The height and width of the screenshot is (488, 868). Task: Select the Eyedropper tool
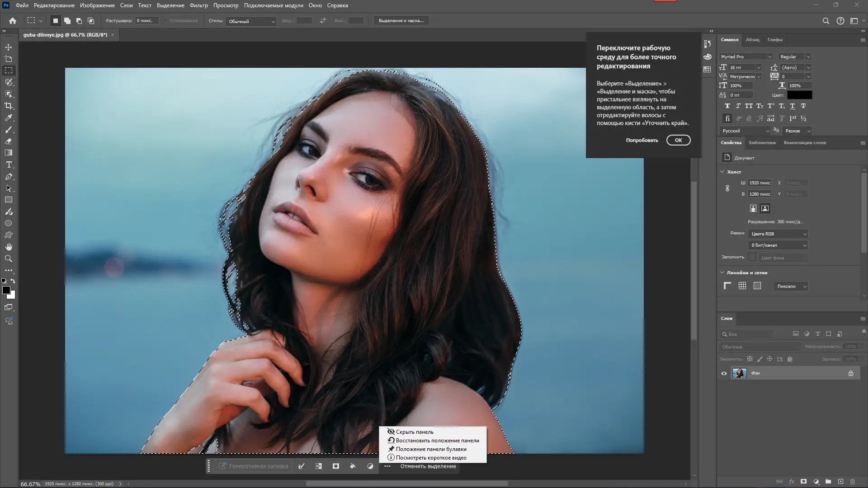tap(9, 117)
